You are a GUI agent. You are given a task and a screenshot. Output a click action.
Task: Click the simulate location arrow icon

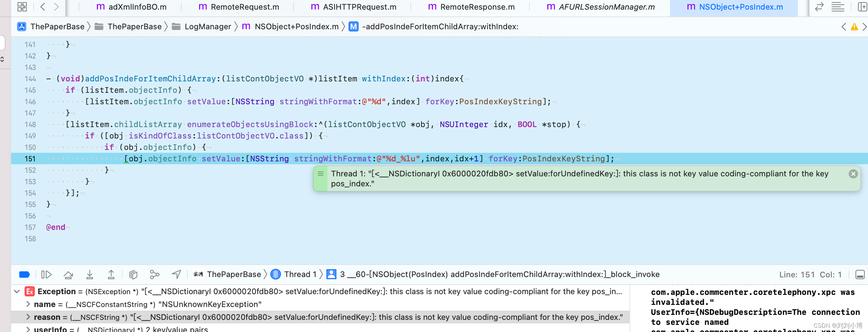point(176,275)
